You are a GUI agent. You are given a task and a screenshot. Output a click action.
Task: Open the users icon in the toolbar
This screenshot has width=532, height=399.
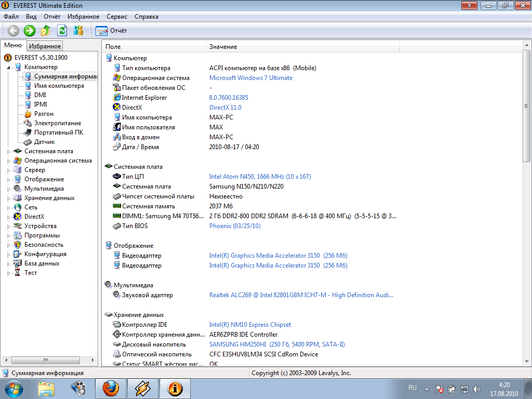click(78, 31)
